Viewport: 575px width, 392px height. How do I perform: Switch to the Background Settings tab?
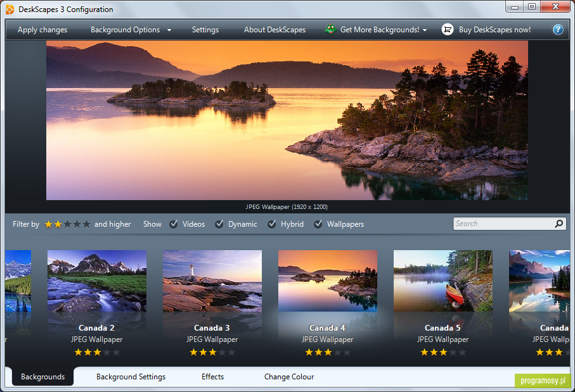[x=131, y=377]
